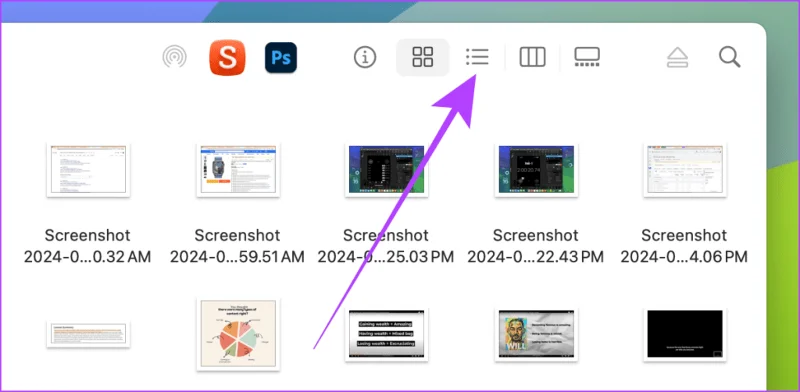Viewport: 800px width, 392px height.
Task: Switch to column view
Action: [533, 57]
